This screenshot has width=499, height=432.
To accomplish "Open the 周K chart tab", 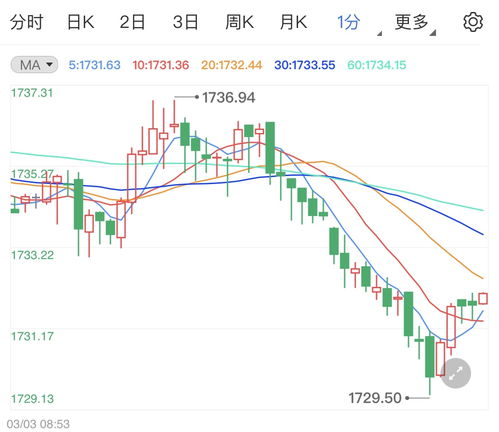I will (239, 22).
